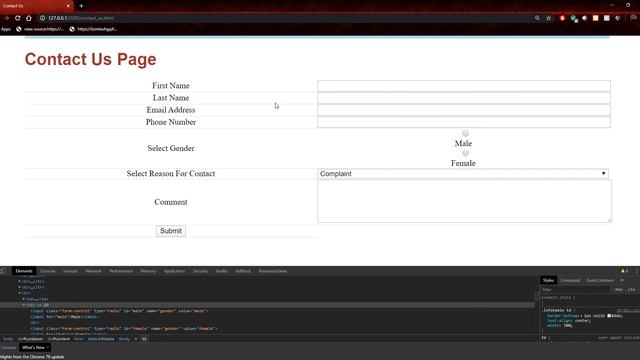Image resolution: width=640 pixels, height=360 pixels.
Task: Open the Event Listeners pane tab
Action: point(600,280)
